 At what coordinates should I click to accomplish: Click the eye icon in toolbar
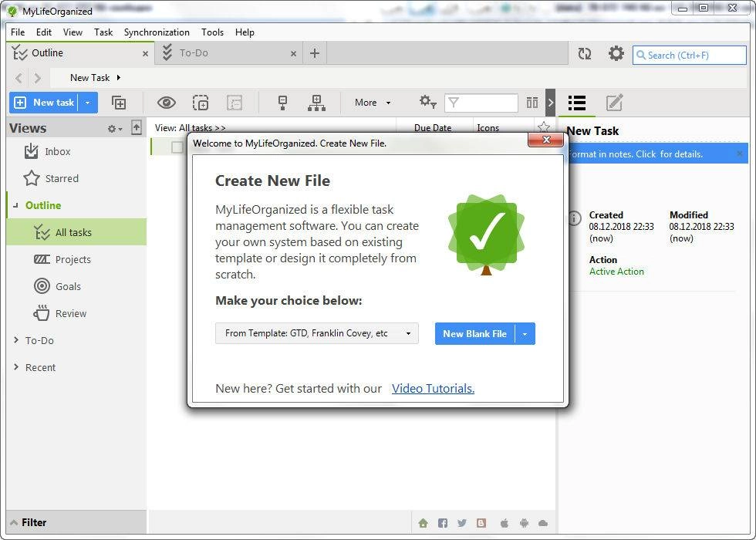(x=167, y=103)
